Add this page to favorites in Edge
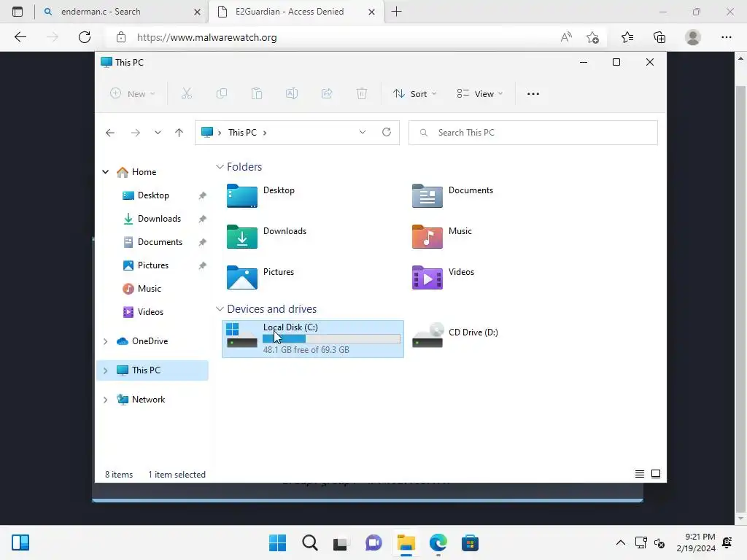The height and width of the screenshot is (560, 747). 592,37
